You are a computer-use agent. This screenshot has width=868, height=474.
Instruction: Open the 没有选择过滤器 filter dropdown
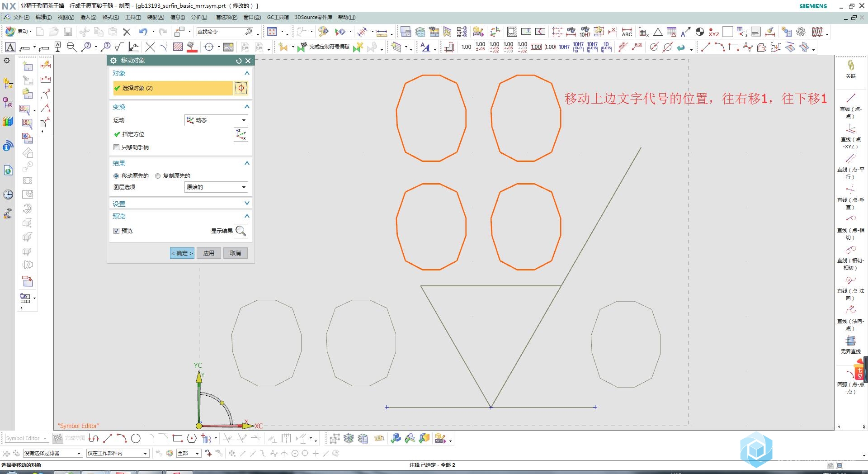pyautogui.click(x=52, y=453)
